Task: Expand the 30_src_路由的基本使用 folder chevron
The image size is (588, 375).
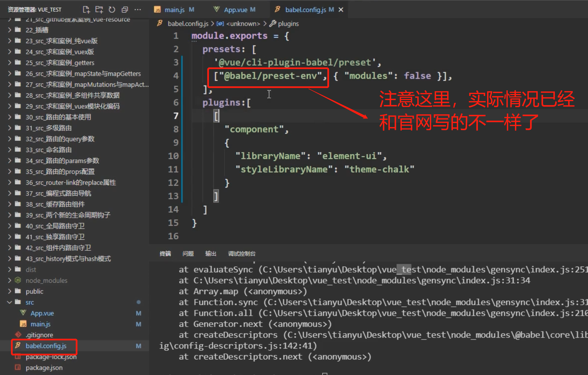Action: [10, 117]
